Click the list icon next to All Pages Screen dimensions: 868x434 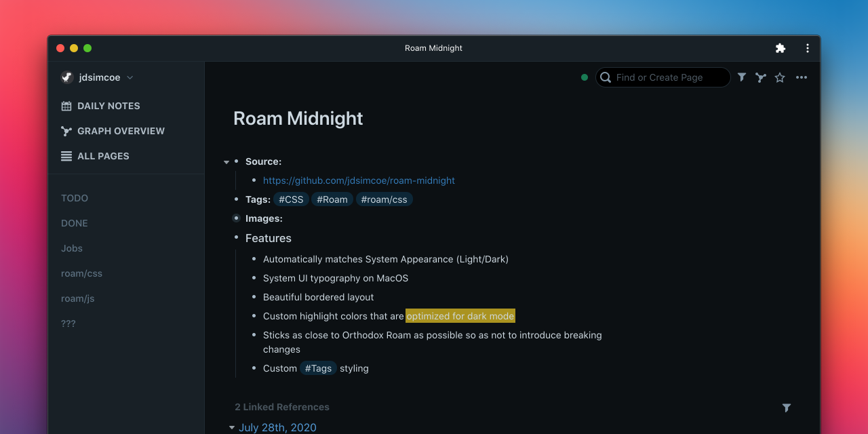(x=66, y=156)
